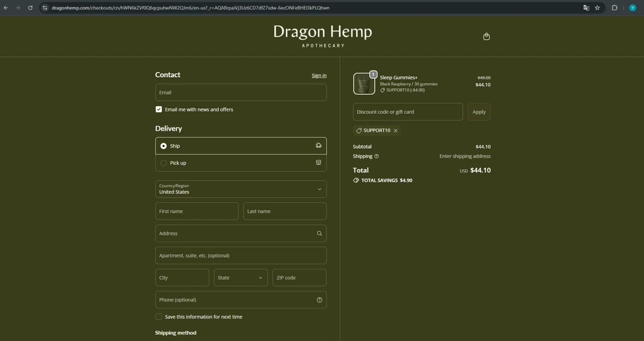Viewport: 644px width, 341px height.
Task: Click the Shipping method heading
Action: point(176,333)
